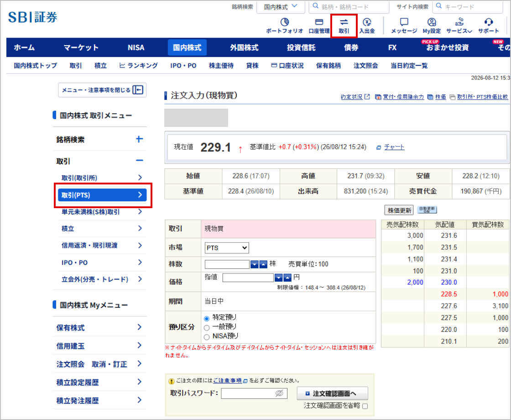Viewport: 511px width, 420px height.
Task: Open the ランキング submenu item
Action: tap(139, 66)
